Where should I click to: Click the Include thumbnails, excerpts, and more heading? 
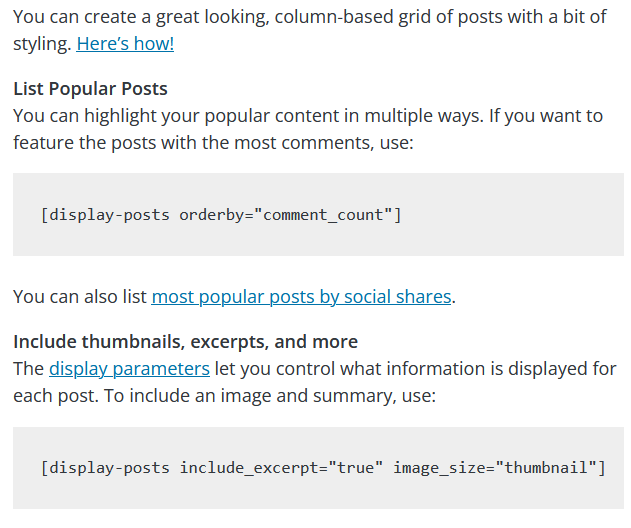[185, 342]
